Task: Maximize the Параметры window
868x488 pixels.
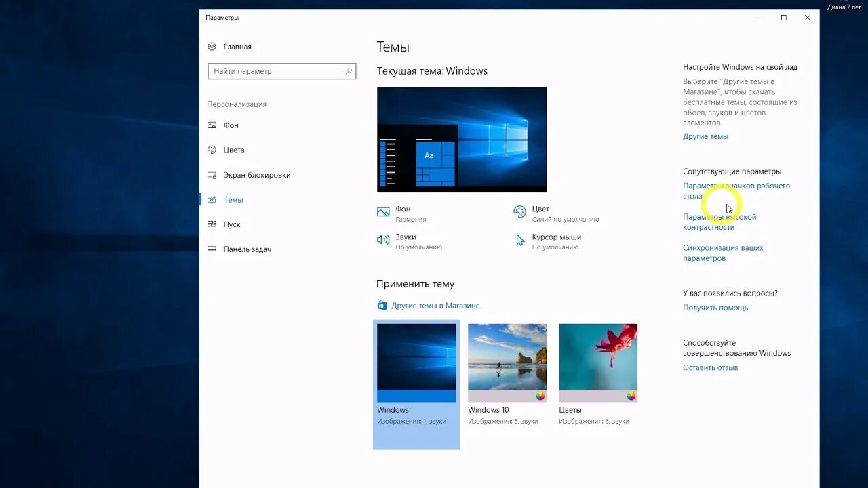Action: [784, 18]
